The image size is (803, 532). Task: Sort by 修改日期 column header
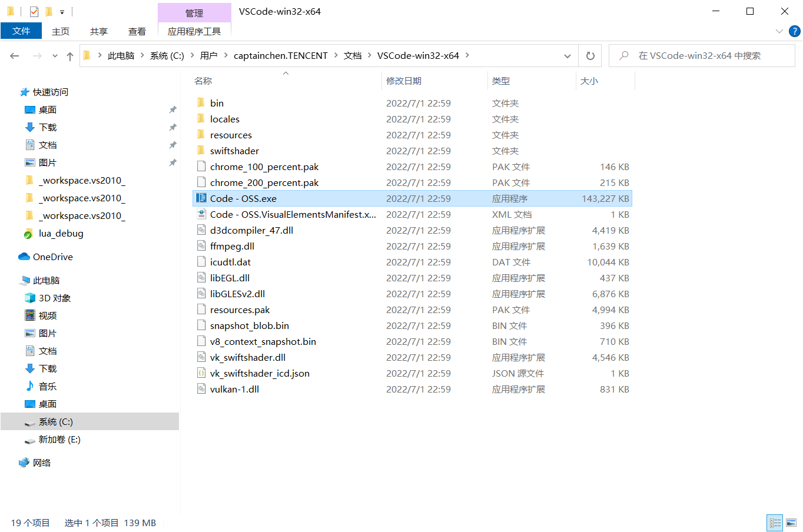[404, 81]
